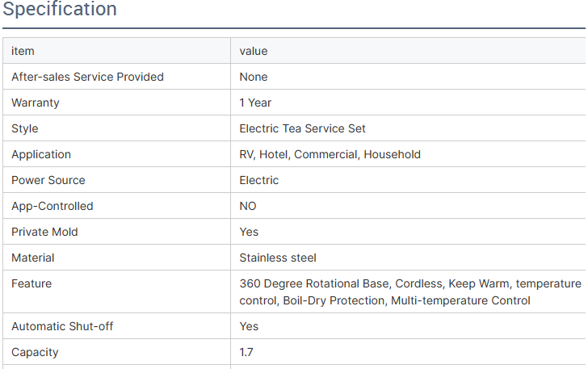Click the After-sales Service Provided row label

coord(87,77)
